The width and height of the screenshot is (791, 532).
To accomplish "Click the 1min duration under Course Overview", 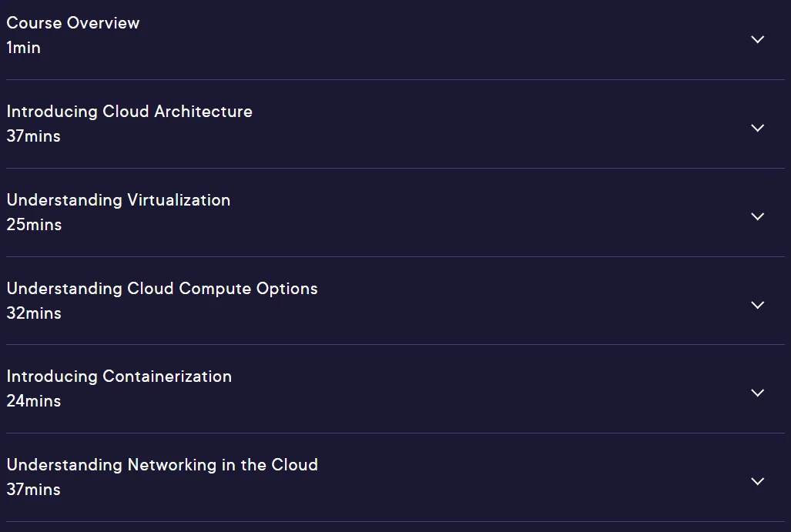I will 23,48.
